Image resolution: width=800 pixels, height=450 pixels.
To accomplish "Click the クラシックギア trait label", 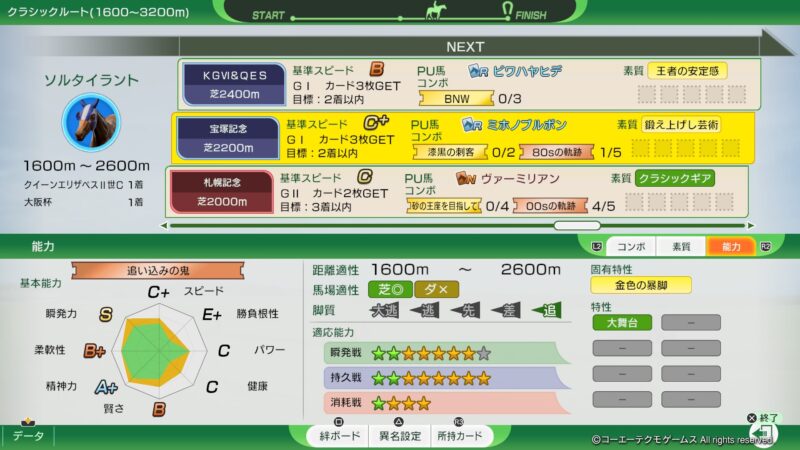I will [674, 179].
